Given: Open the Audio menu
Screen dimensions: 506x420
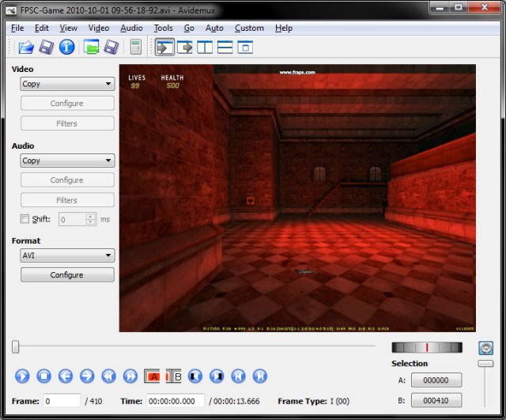Looking at the screenshot, I should click(x=131, y=28).
